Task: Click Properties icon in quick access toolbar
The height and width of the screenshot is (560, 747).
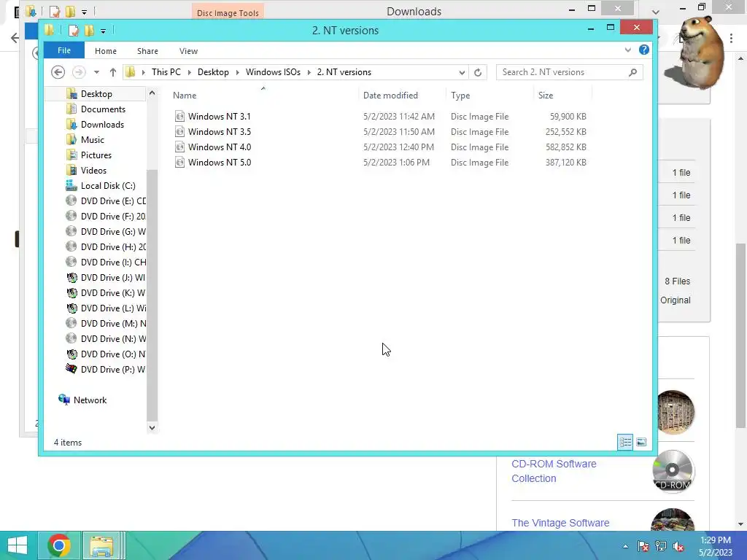Action: (x=74, y=31)
